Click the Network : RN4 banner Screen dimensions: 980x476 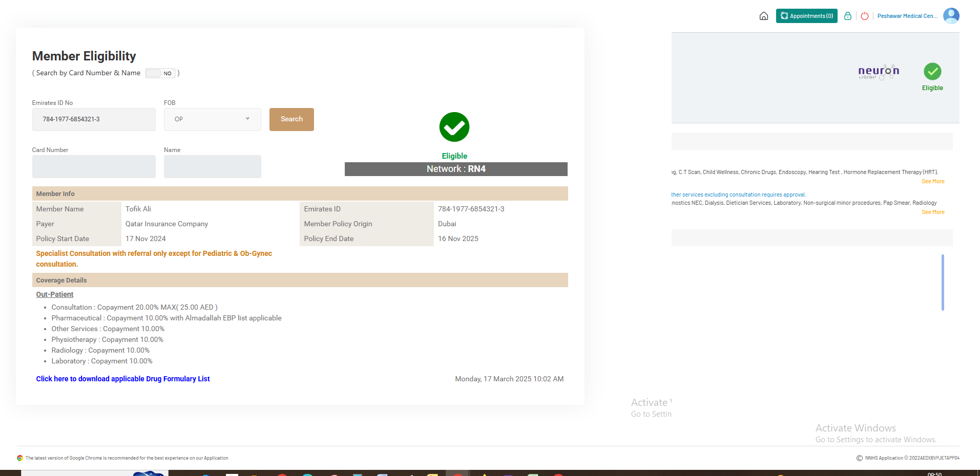coord(456,169)
